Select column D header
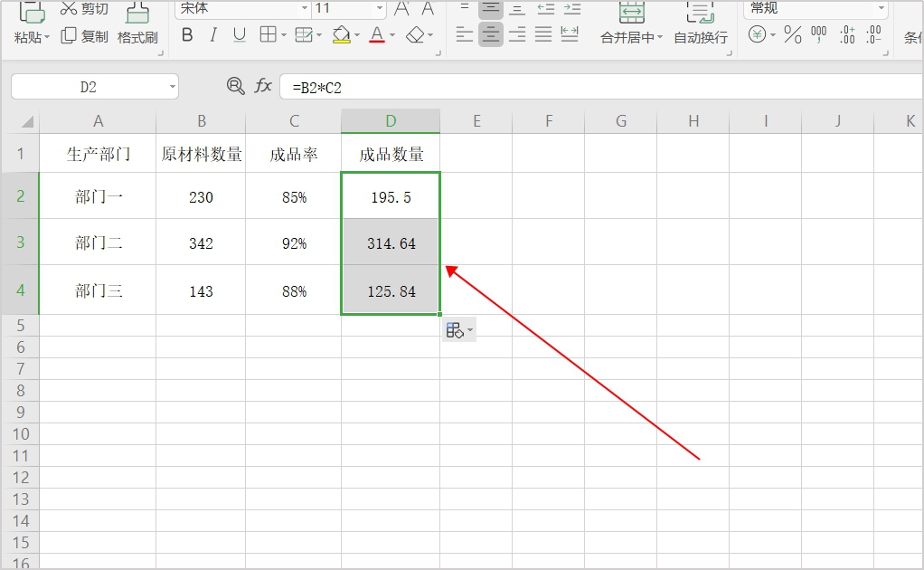This screenshot has width=924, height=570. [391, 121]
